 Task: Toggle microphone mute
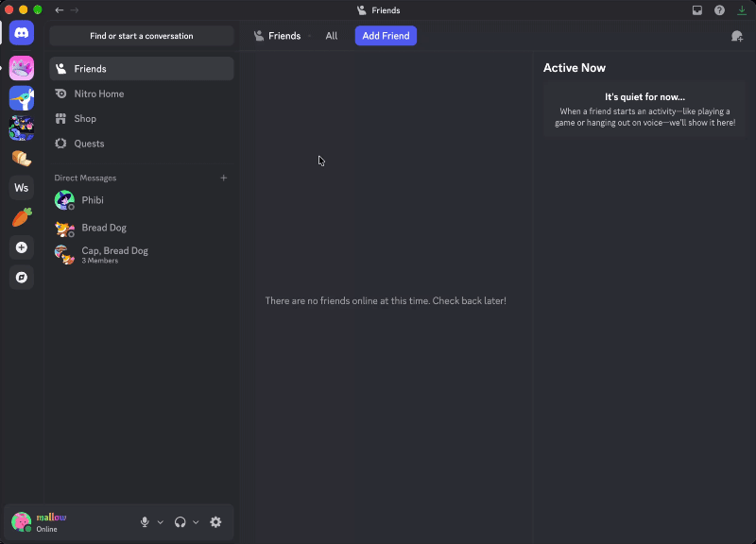[x=145, y=522]
